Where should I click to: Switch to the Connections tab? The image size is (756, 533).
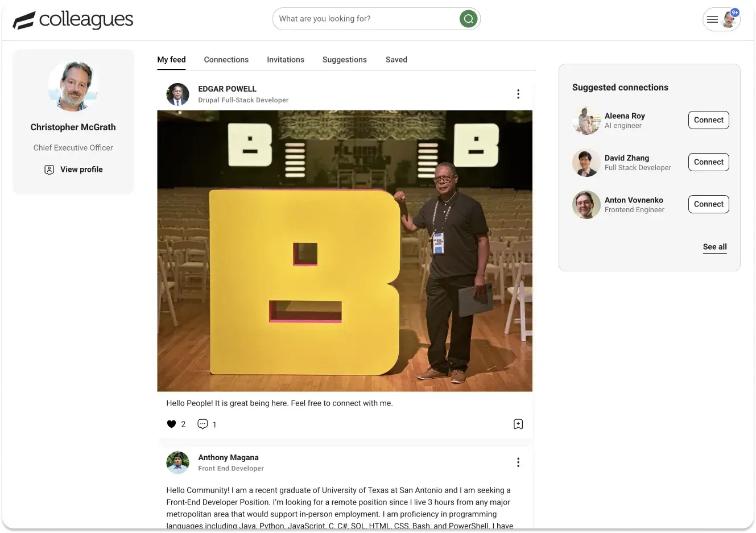point(226,60)
